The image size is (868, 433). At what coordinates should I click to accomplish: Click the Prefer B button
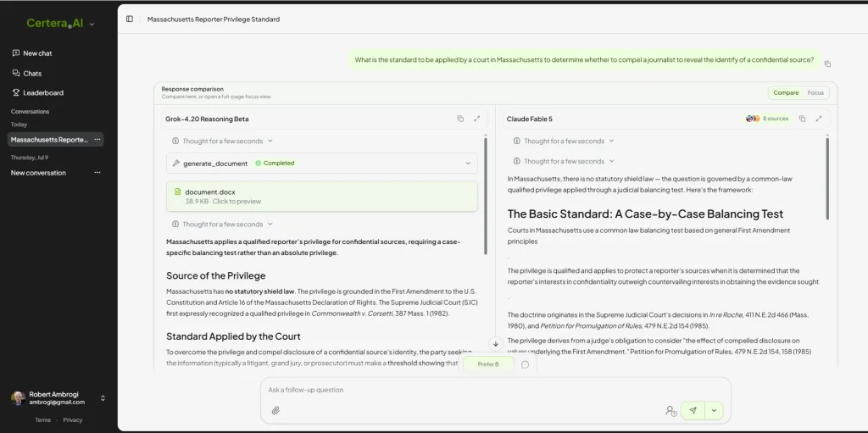(488, 364)
